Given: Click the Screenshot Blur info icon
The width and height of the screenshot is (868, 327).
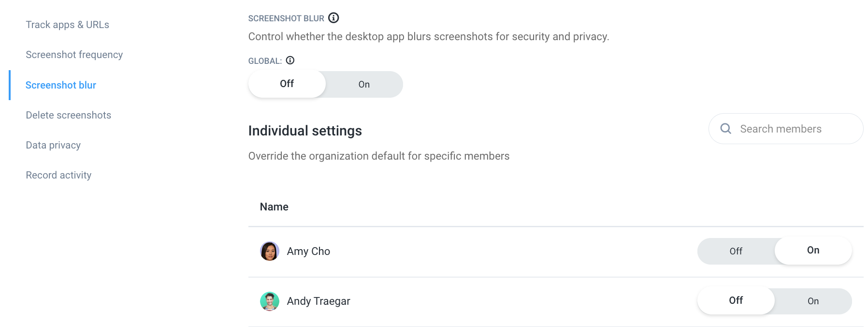Looking at the screenshot, I should [x=334, y=18].
